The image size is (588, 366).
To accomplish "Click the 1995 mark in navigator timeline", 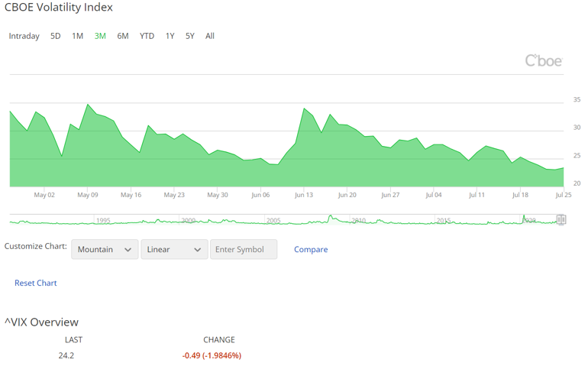I will [x=103, y=220].
